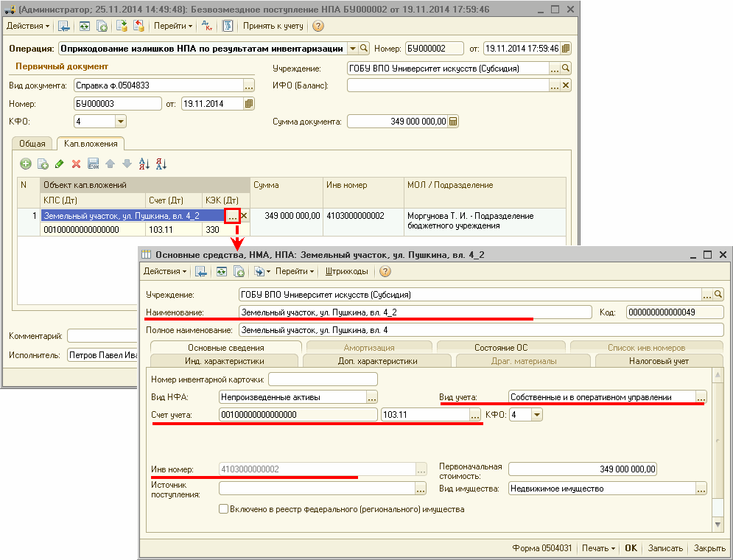The width and height of the screenshot is (733, 560).
Task: Open the Печать dropdown menu
Action: [597, 548]
